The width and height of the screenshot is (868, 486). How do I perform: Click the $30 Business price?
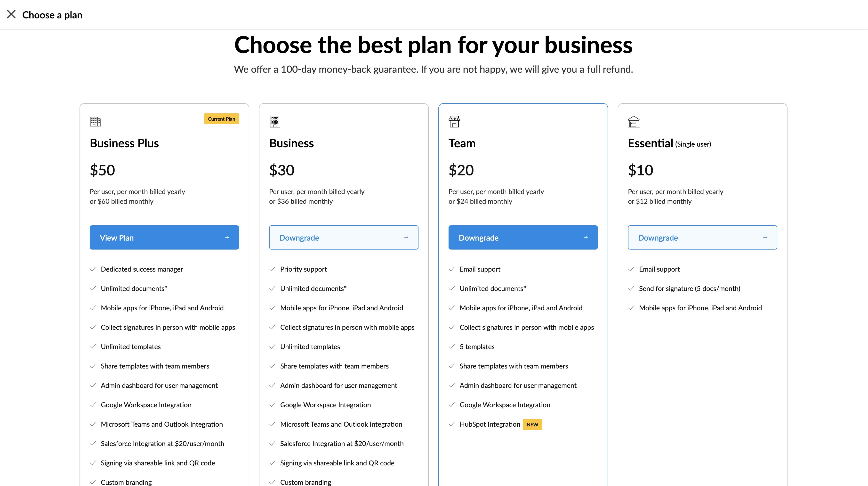click(281, 170)
